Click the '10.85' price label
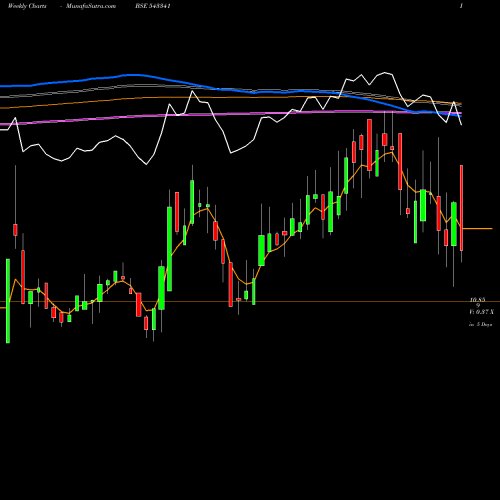The height and width of the screenshot is (500, 500). click(477, 300)
